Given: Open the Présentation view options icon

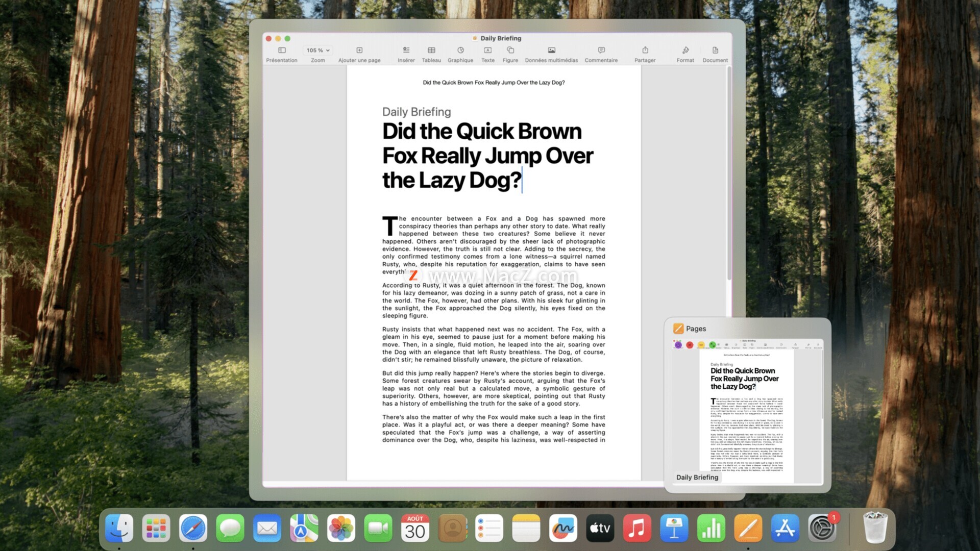Looking at the screenshot, I should tap(282, 50).
